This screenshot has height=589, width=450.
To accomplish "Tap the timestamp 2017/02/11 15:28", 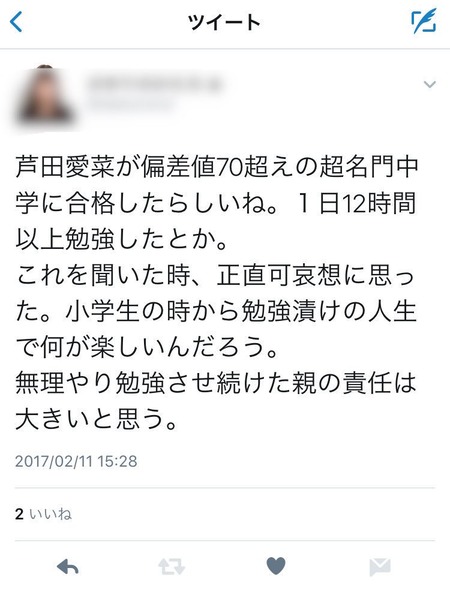I will pyautogui.click(x=76, y=461).
